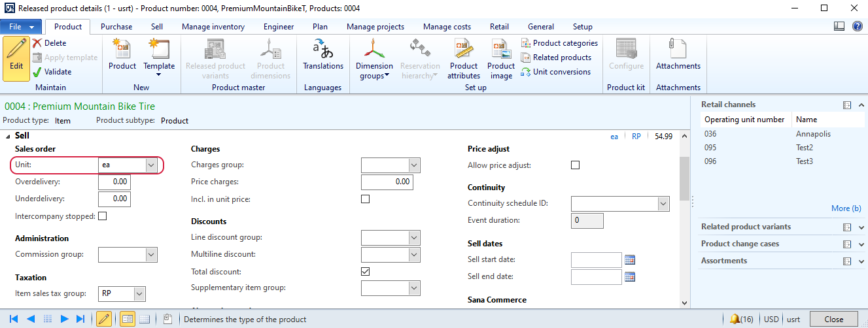Click the Operating unit number column header

point(744,120)
